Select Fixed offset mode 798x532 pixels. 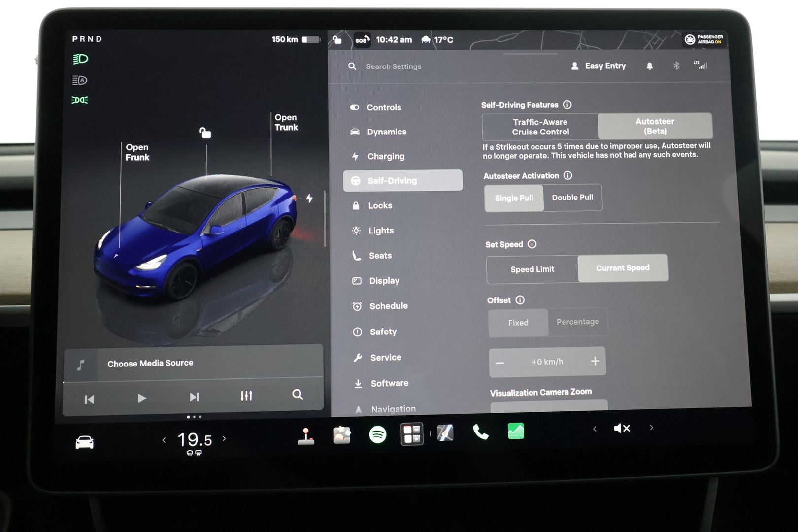[518, 323]
